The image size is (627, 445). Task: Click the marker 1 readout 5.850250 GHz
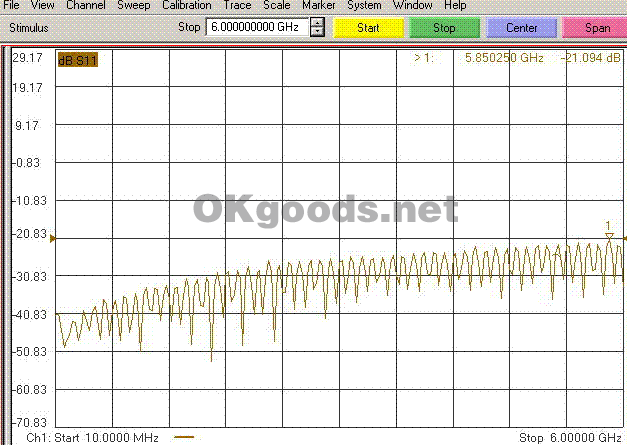click(x=504, y=58)
